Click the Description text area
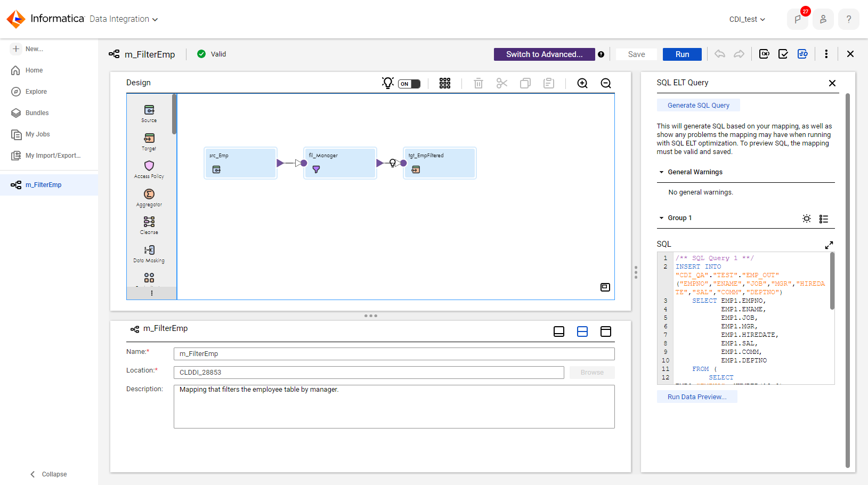The image size is (868, 485). pyautogui.click(x=394, y=407)
